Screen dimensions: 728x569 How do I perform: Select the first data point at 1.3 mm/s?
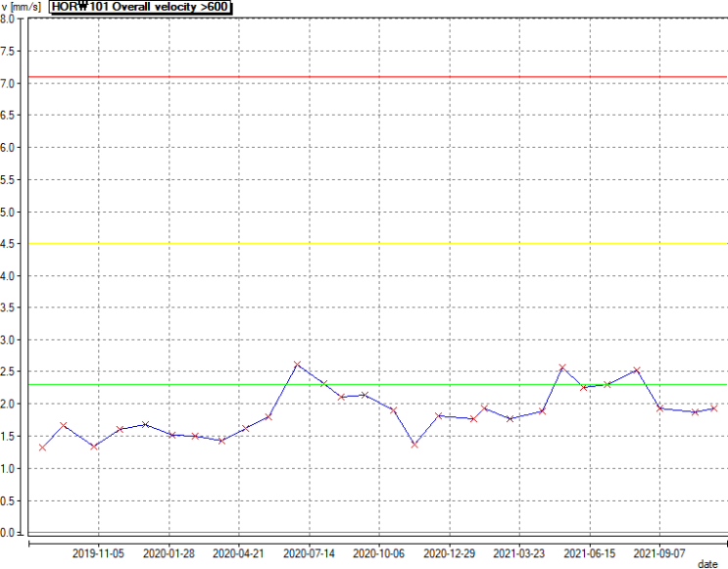(43, 448)
